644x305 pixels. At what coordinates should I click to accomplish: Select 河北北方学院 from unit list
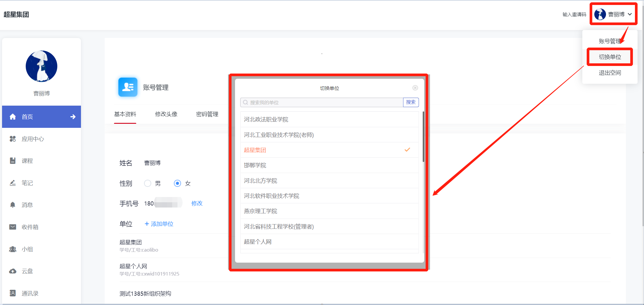pyautogui.click(x=329, y=181)
